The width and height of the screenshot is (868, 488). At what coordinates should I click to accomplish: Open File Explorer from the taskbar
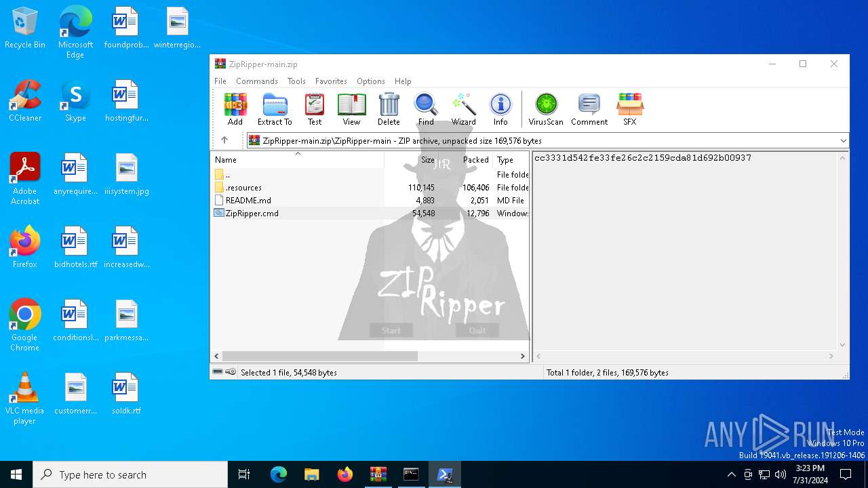[311, 474]
